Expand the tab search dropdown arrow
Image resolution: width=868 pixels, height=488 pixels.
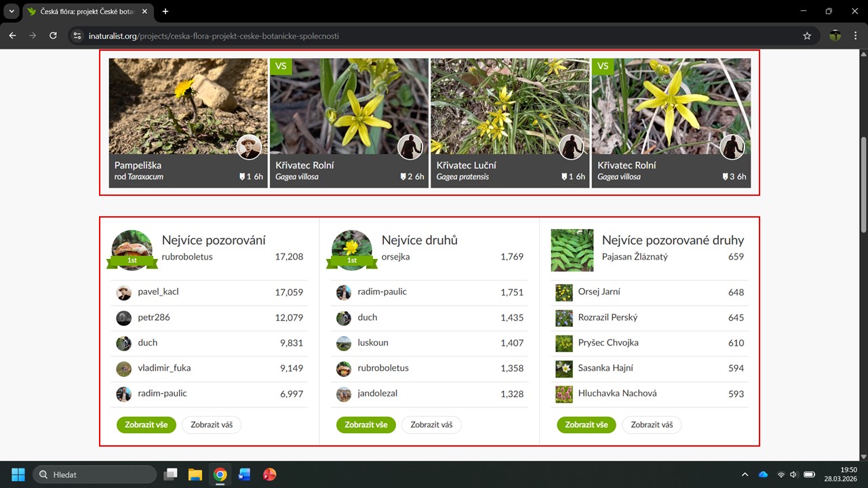coord(12,12)
